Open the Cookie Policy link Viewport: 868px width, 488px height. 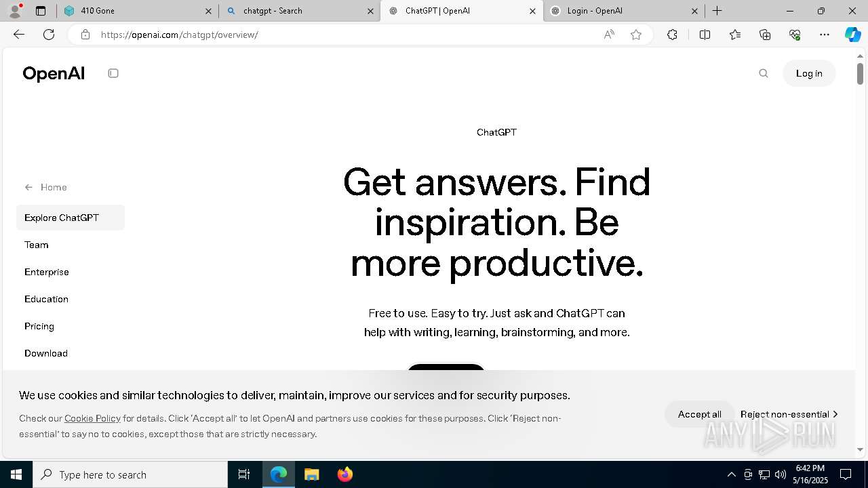point(92,418)
